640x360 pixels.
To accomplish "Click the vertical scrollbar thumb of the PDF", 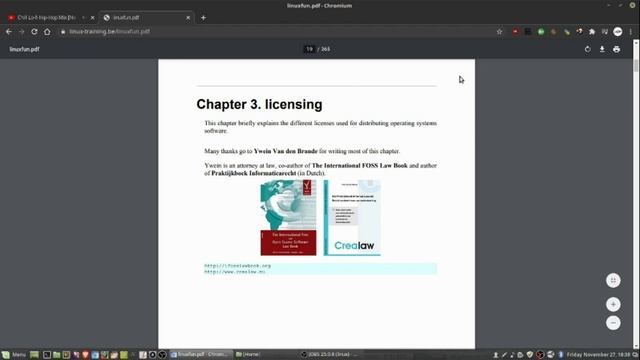I will pyautogui.click(x=636, y=65).
